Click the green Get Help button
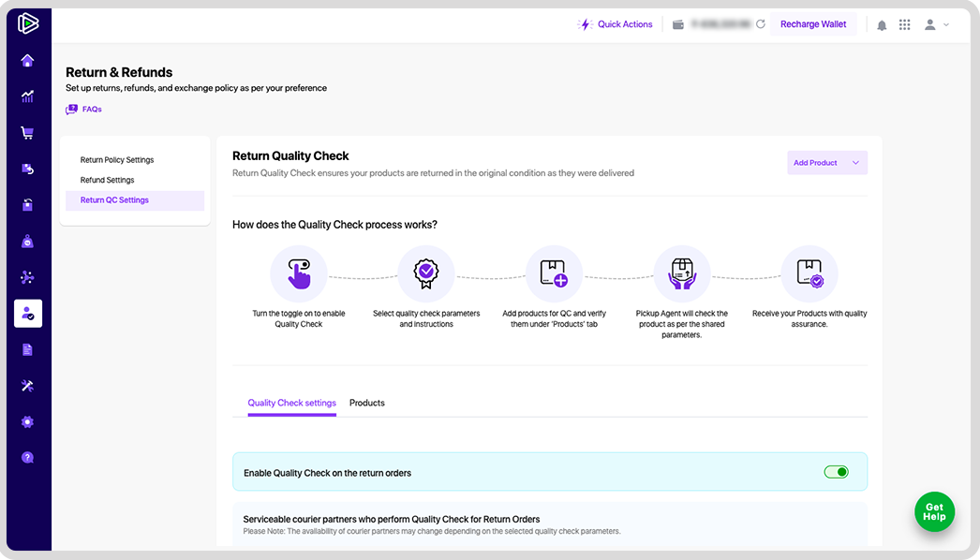The width and height of the screenshot is (980, 560). pyautogui.click(x=934, y=512)
